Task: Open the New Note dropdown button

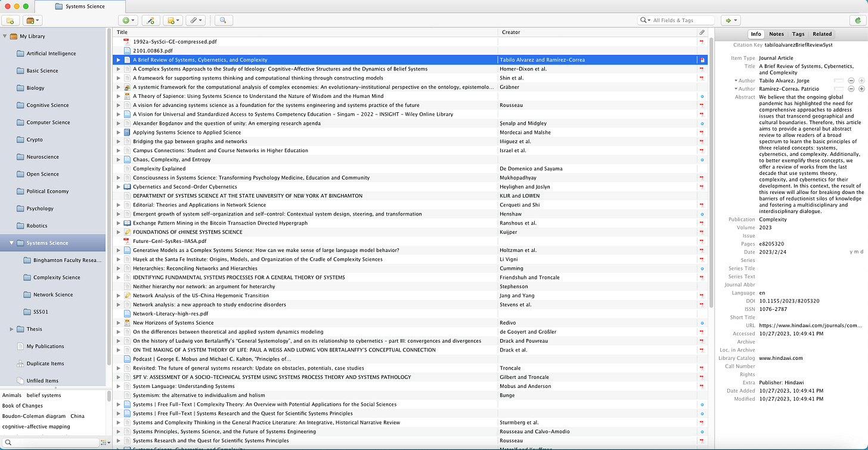Action: (x=173, y=20)
